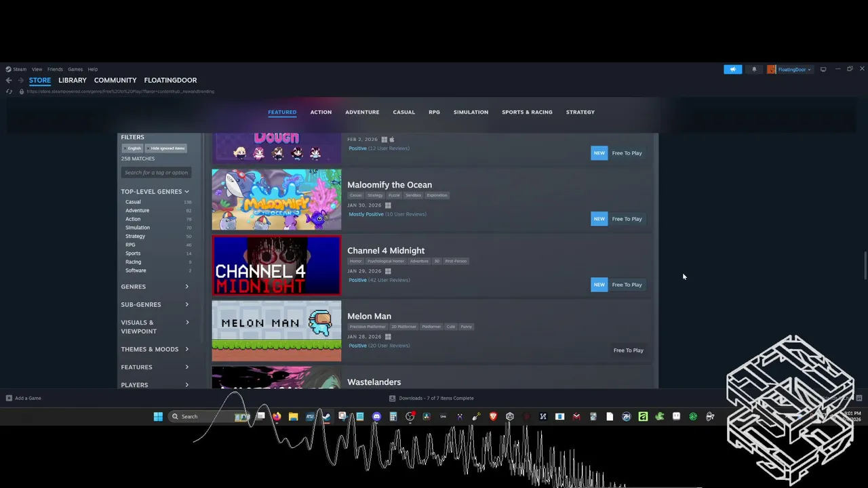The width and height of the screenshot is (868, 488).
Task: Expand the Genres filter section
Action: 155,287
